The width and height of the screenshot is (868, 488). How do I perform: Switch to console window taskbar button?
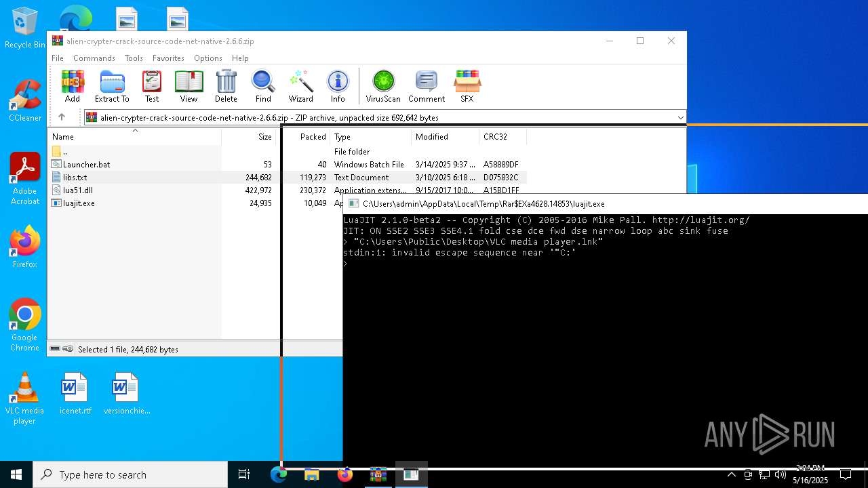[x=411, y=474]
